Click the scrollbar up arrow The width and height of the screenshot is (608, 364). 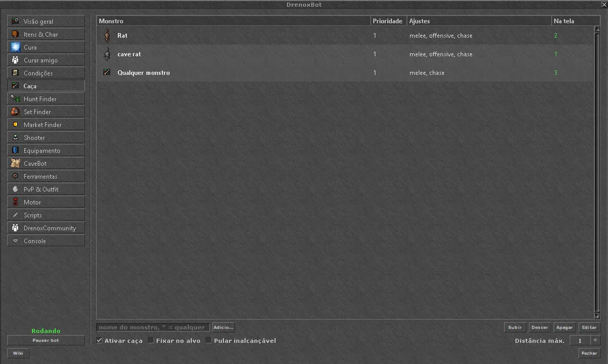click(597, 29)
